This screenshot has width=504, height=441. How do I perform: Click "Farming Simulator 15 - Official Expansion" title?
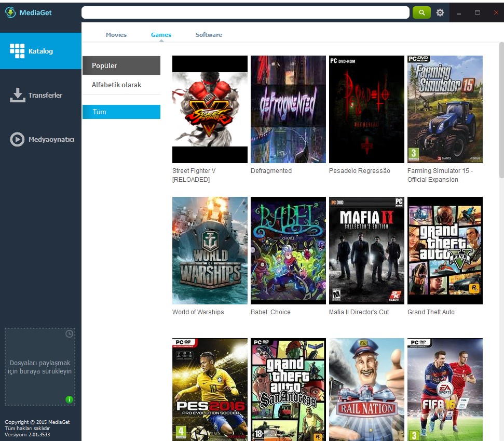tap(440, 175)
